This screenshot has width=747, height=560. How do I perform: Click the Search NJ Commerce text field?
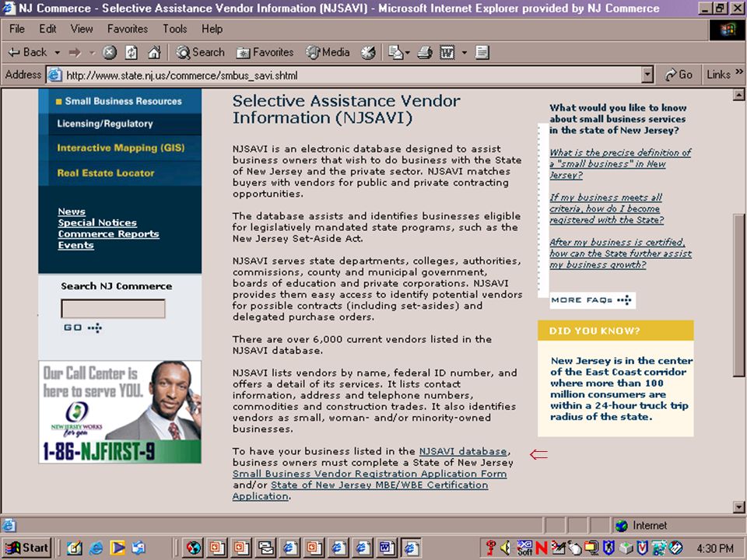tap(113, 309)
